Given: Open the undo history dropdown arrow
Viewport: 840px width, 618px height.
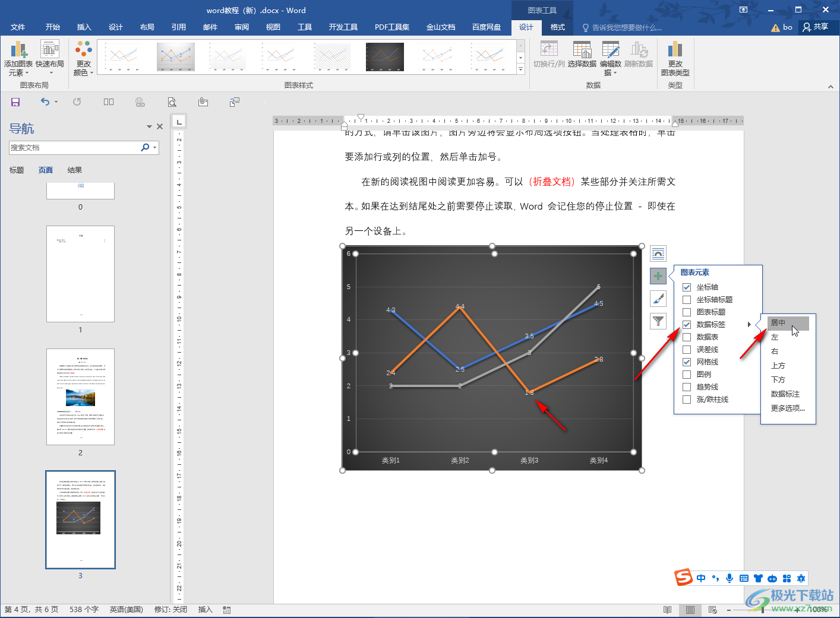Looking at the screenshot, I should point(56,102).
